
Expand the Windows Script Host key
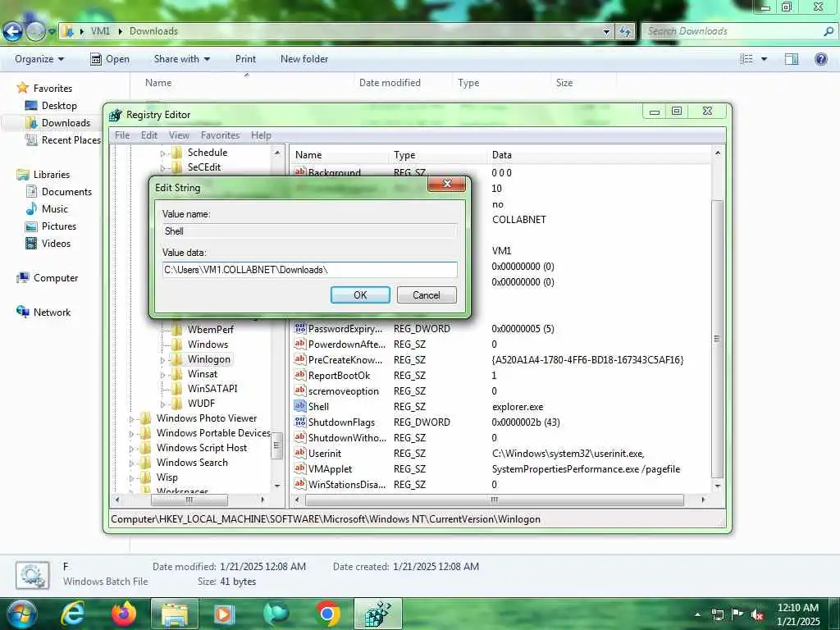(x=132, y=449)
